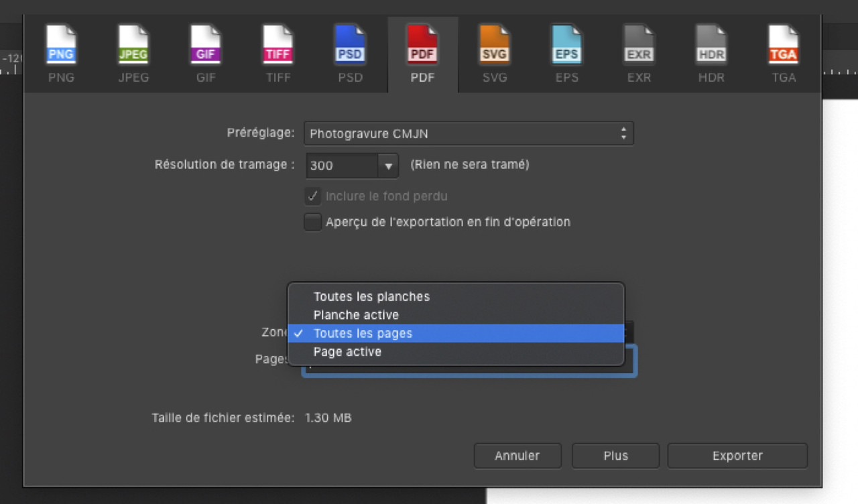Click the Plus button for more settings
The width and height of the screenshot is (858, 504).
[x=615, y=455]
